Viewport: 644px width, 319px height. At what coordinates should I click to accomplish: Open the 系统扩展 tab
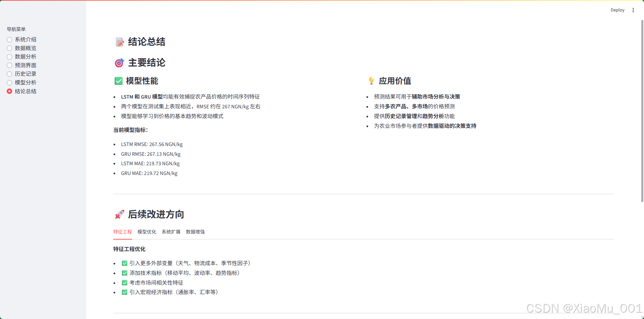(171, 232)
